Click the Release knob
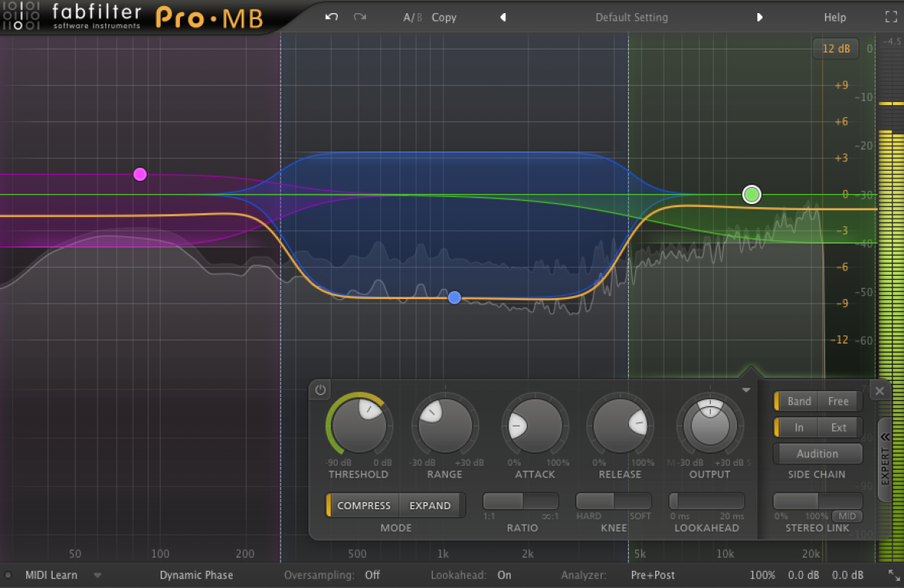The height and width of the screenshot is (588, 904). coord(620,426)
